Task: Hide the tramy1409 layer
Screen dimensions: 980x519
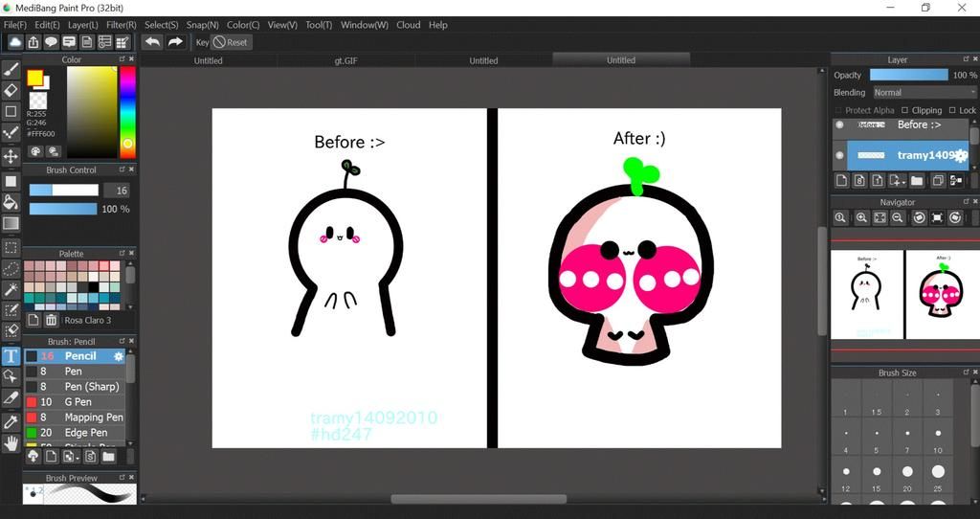Action: click(x=840, y=156)
